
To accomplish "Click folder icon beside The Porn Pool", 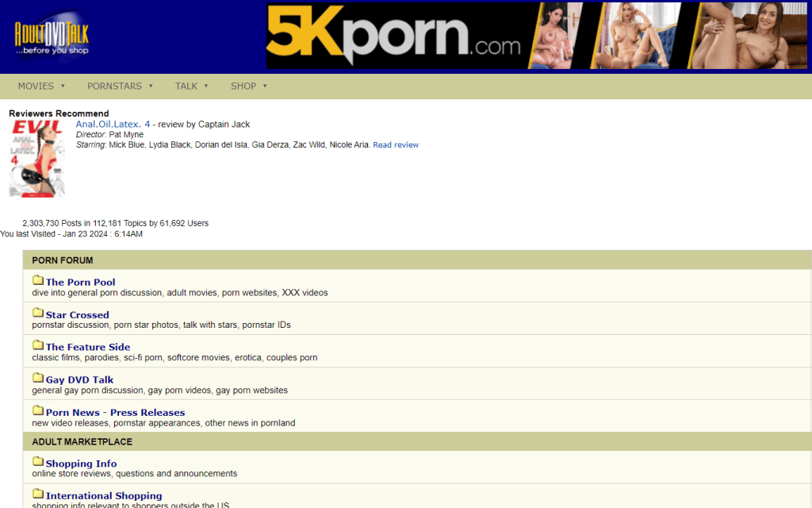I will (x=38, y=280).
